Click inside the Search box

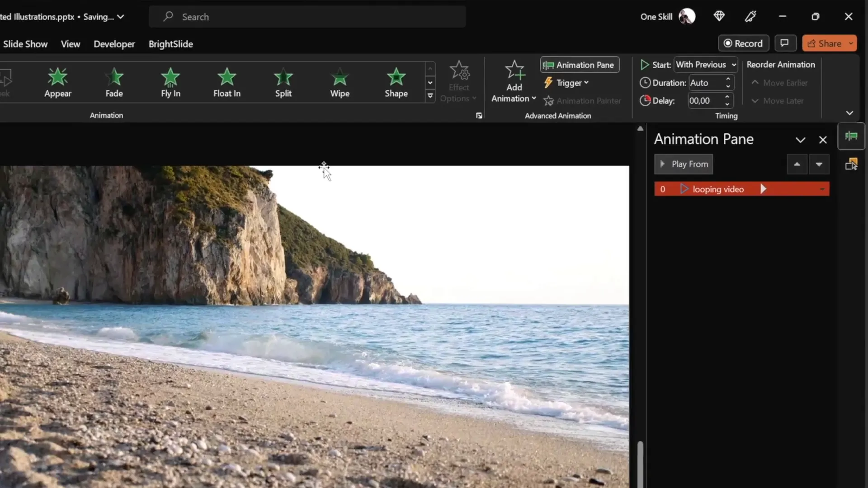coord(307,17)
